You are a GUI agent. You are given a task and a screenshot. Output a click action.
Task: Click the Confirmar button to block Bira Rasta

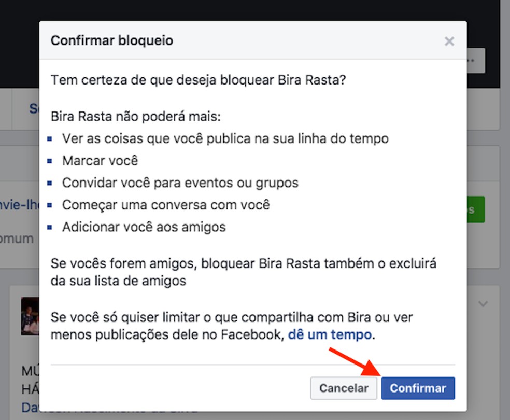point(418,388)
